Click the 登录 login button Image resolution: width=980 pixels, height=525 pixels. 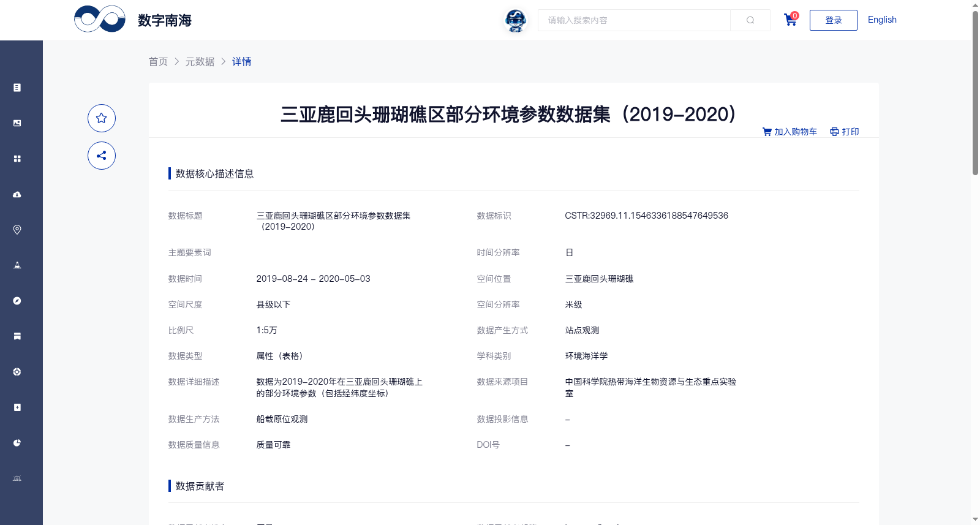point(833,20)
